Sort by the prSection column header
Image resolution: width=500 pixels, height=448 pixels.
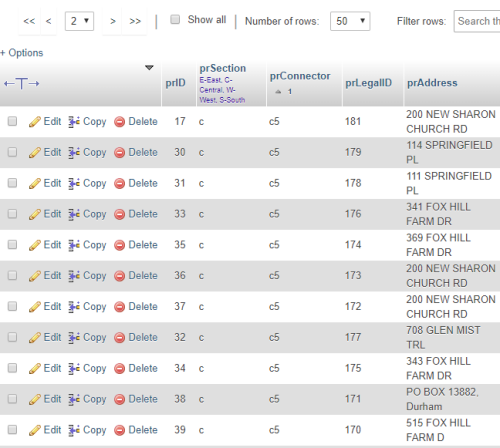tap(223, 68)
